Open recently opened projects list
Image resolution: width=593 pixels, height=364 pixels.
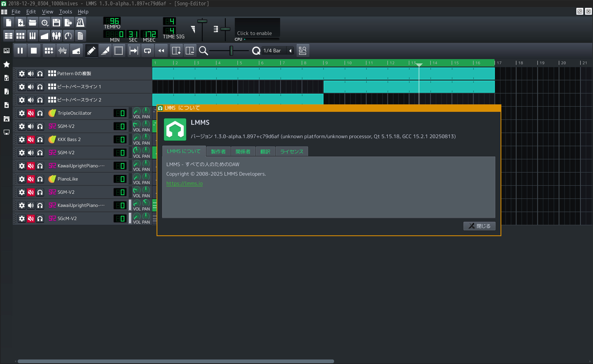[44, 23]
